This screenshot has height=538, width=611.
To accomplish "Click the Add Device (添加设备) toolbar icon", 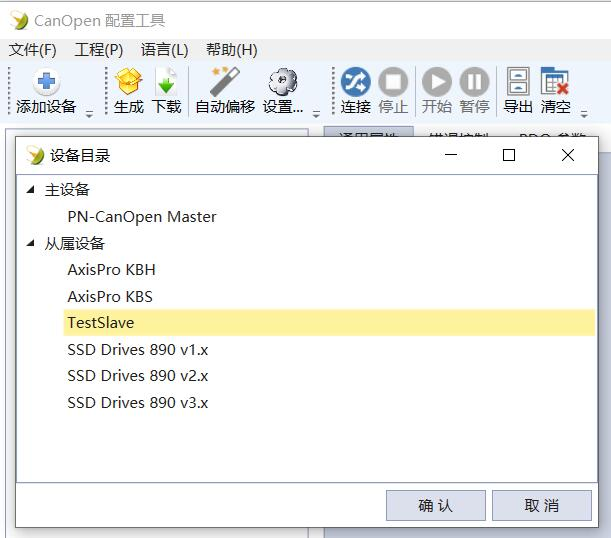I will 46,84.
